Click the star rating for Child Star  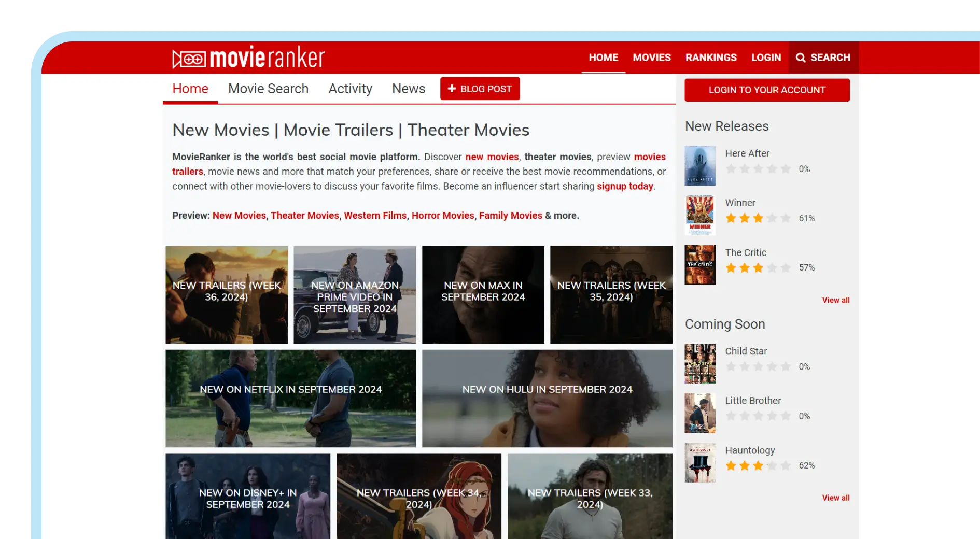(758, 367)
